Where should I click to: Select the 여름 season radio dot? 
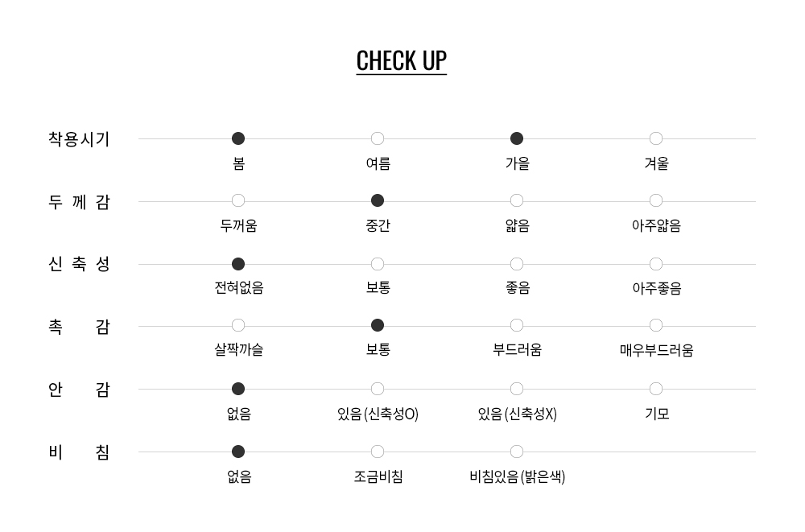[x=378, y=138]
